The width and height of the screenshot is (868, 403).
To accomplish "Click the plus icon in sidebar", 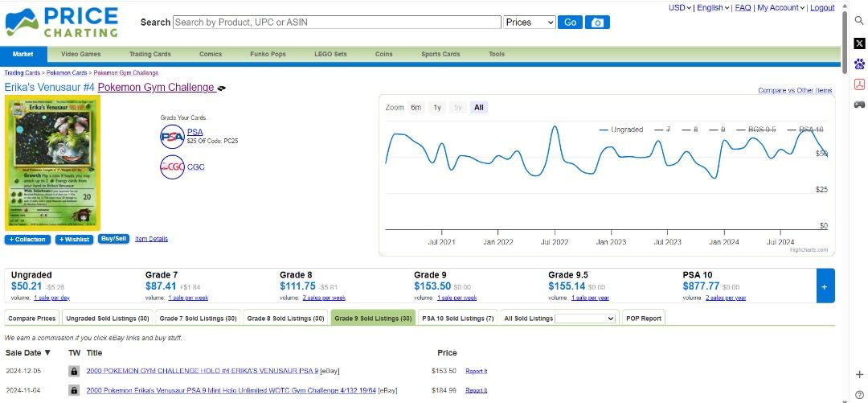I will [x=859, y=375].
